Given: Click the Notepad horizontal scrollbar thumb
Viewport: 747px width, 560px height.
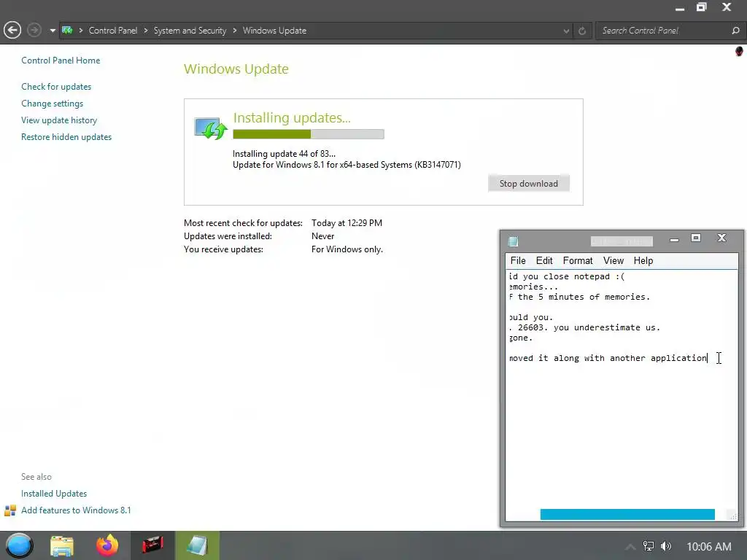Looking at the screenshot, I should pyautogui.click(x=627, y=514).
